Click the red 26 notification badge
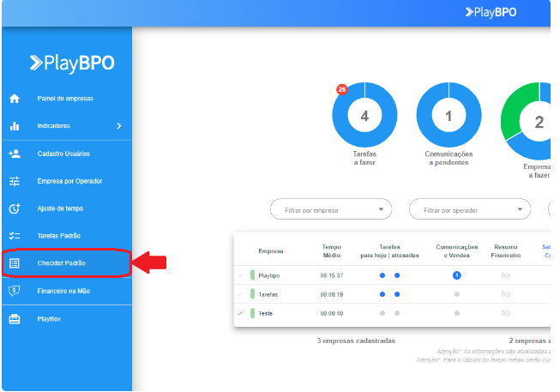Image resolution: width=560 pixels, height=392 pixels. 342,89
